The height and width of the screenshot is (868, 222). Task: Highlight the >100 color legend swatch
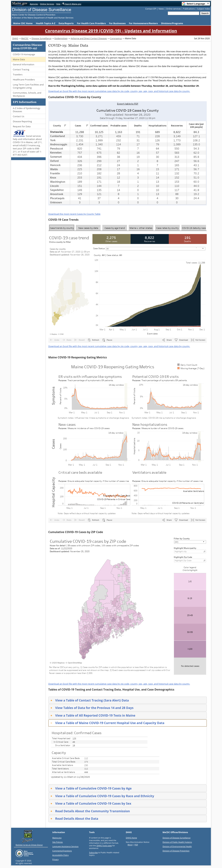190,649
